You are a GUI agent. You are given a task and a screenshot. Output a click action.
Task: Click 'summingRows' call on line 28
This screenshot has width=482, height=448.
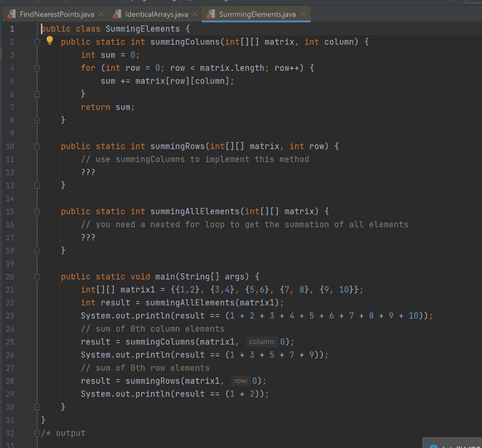153,381
